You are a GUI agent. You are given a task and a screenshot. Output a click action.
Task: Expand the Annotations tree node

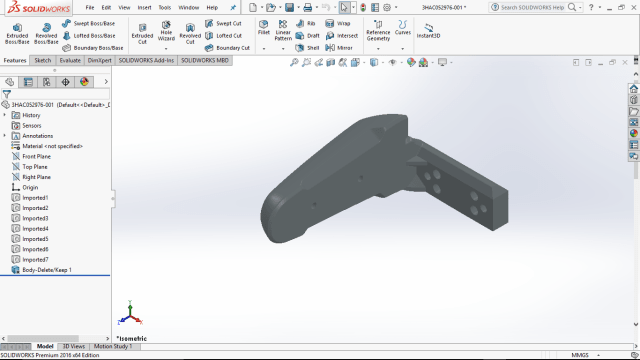[4, 136]
